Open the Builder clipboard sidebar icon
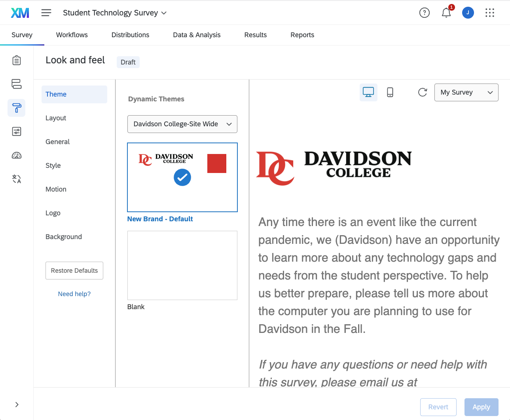The height and width of the screenshot is (420, 510). click(17, 60)
